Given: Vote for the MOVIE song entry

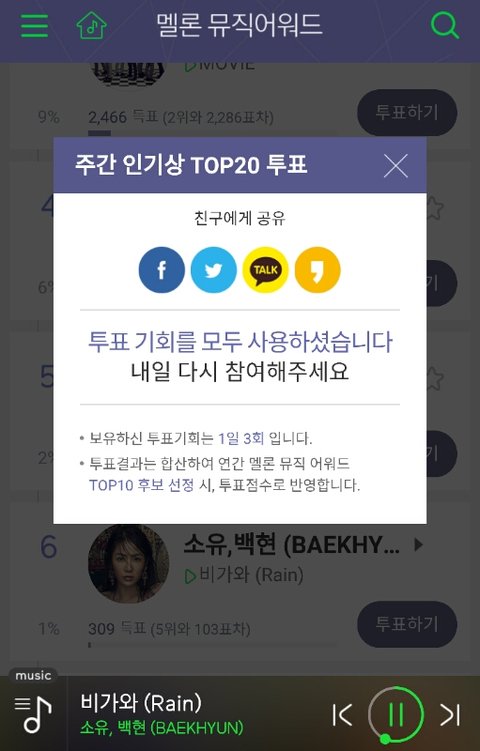Looking at the screenshot, I should click(407, 113).
